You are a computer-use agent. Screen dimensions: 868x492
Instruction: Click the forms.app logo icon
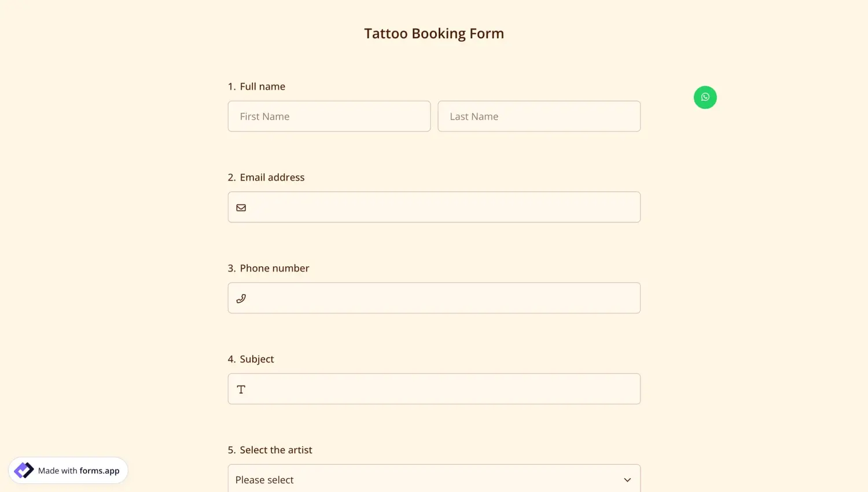point(24,471)
